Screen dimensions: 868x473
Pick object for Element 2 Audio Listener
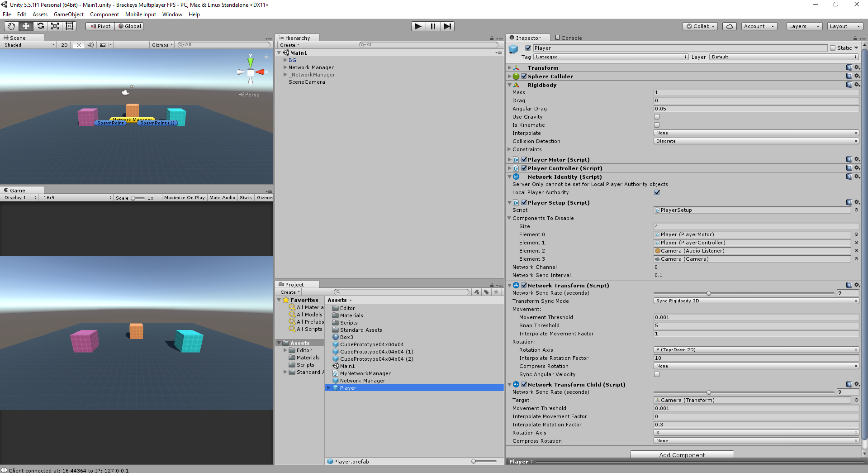pos(856,251)
